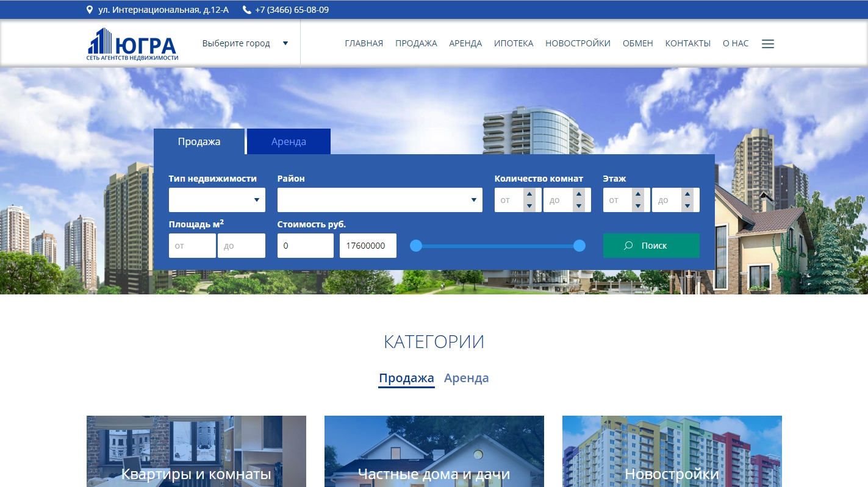Viewport: 868px width, 487px height.
Task: Decrease the Этаж 'от' value
Action: (x=638, y=206)
